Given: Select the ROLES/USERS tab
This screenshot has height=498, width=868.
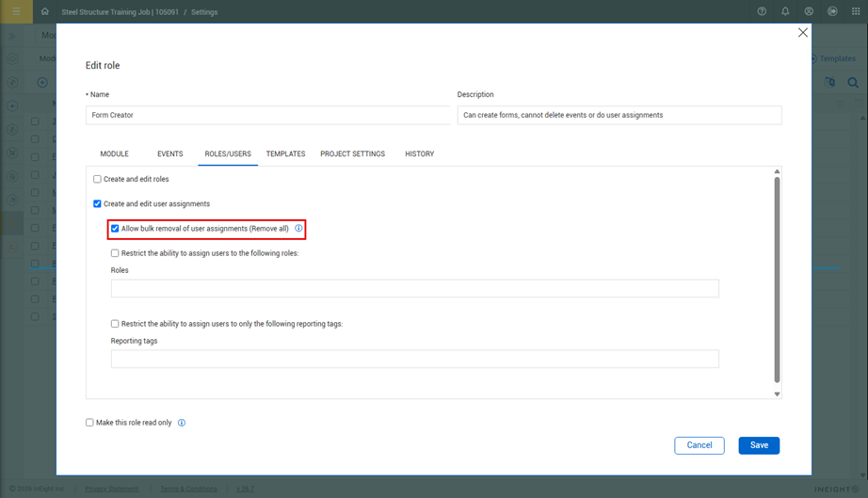Looking at the screenshot, I should [228, 153].
